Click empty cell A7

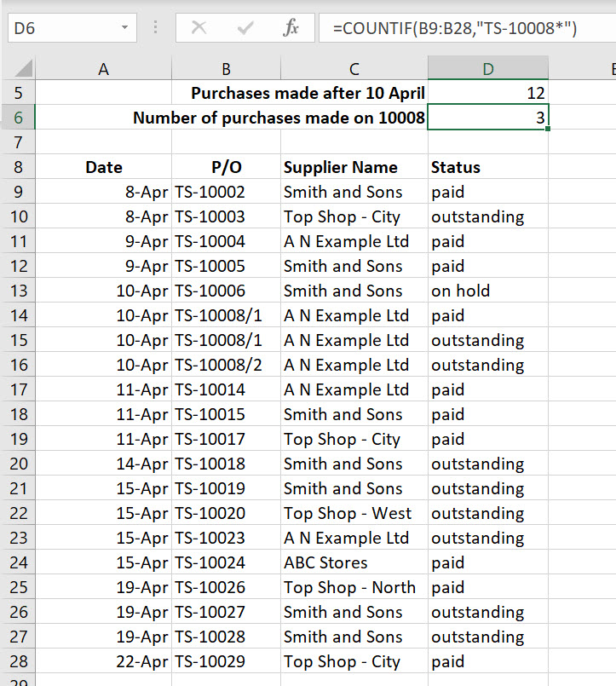pyautogui.click(x=103, y=142)
